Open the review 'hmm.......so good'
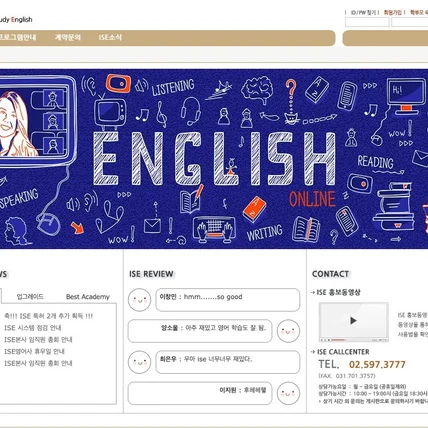428x428 pixels. [x=228, y=300]
